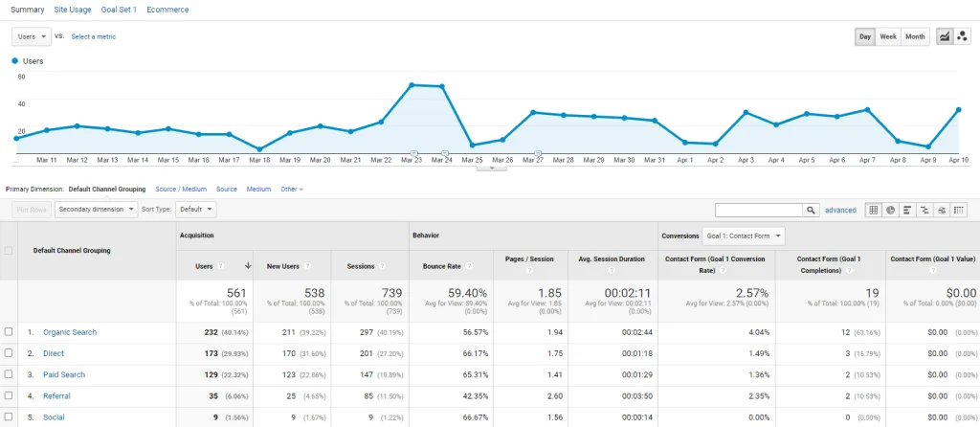Sort by the Bounce Rate column header

(442, 266)
